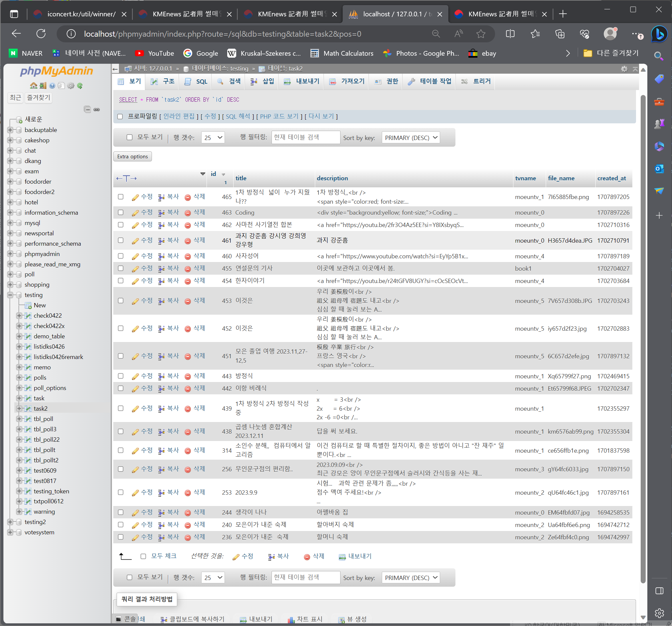
Task: Check the top 모두 보기 checkbox
Action: click(x=130, y=137)
